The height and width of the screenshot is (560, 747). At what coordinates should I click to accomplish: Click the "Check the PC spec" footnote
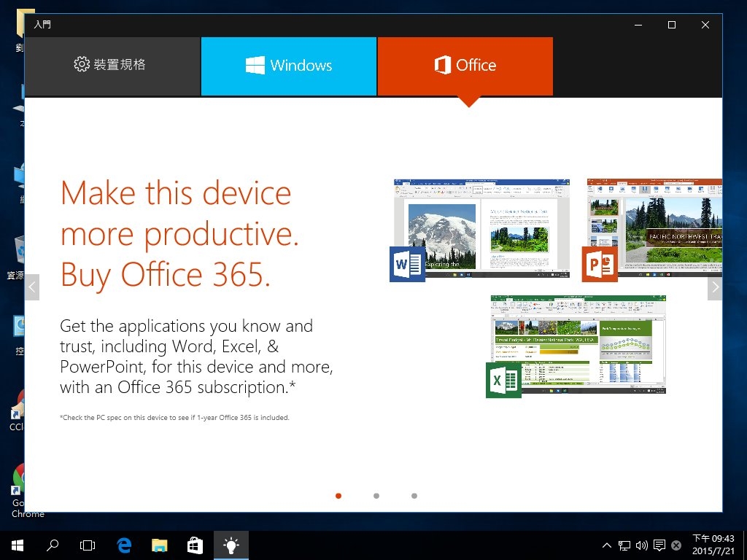(174, 418)
